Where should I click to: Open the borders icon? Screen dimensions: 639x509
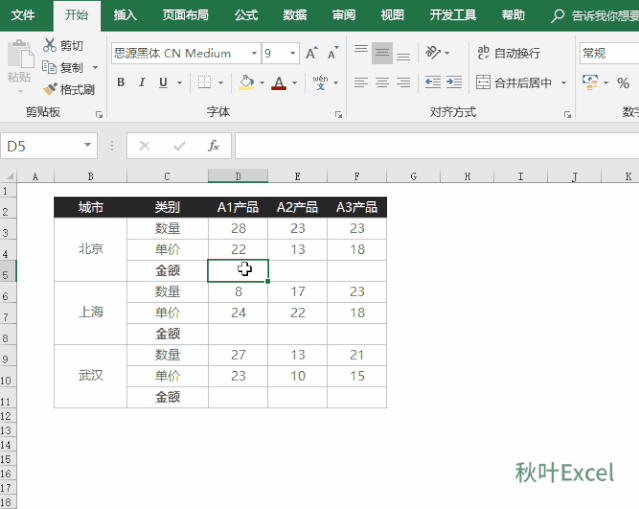point(204,82)
